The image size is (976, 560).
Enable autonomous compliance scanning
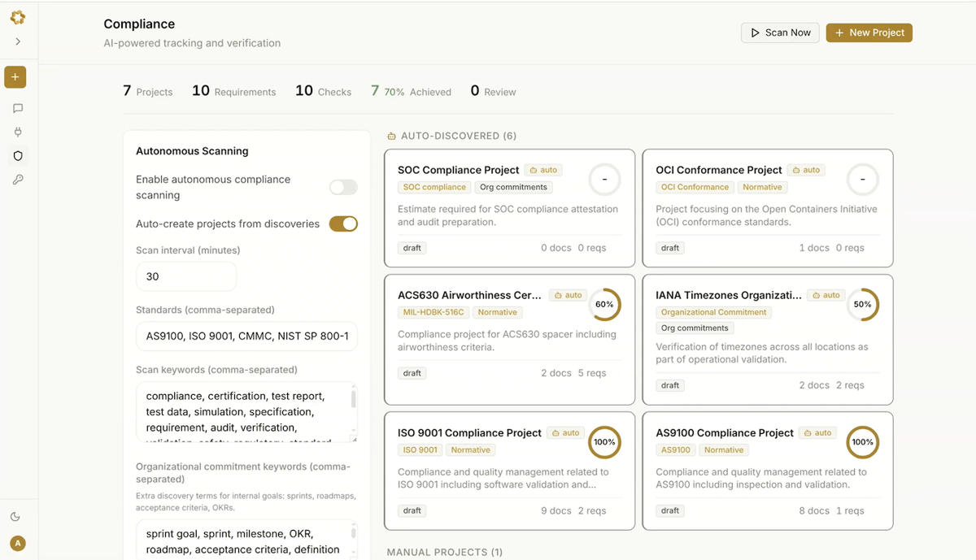(x=342, y=187)
